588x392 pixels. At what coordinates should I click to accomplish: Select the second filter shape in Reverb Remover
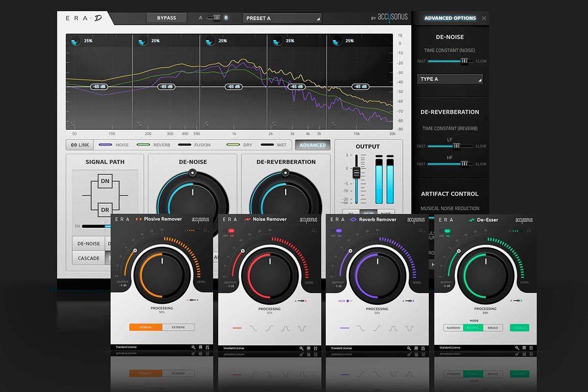tap(361, 328)
